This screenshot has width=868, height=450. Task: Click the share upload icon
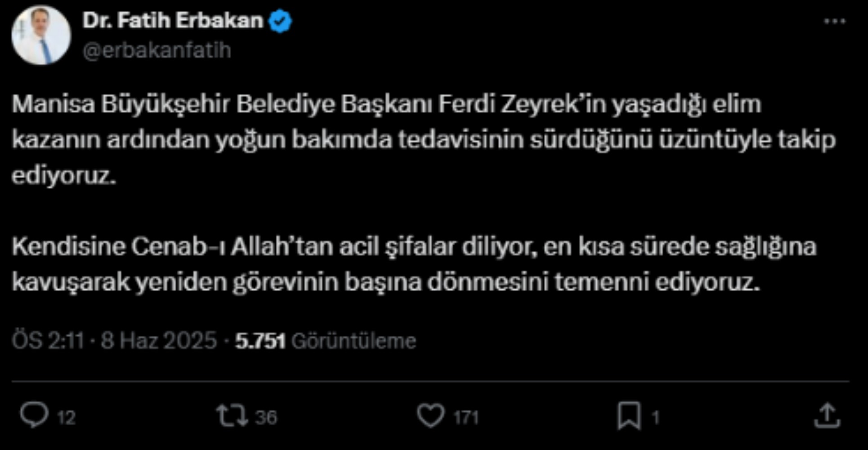(827, 415)
